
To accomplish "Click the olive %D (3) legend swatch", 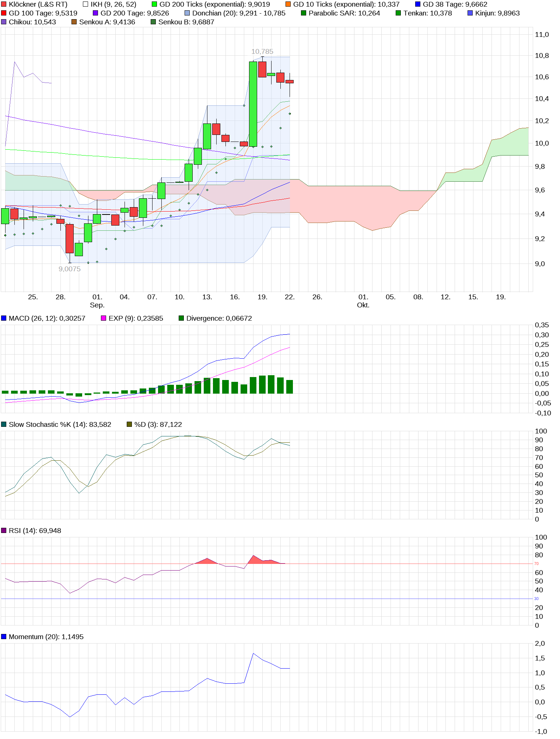I will point(129,424).
